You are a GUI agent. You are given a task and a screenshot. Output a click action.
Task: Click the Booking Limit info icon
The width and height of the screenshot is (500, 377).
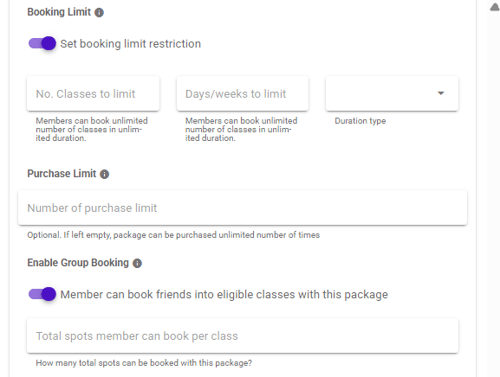tap(99, 12)
